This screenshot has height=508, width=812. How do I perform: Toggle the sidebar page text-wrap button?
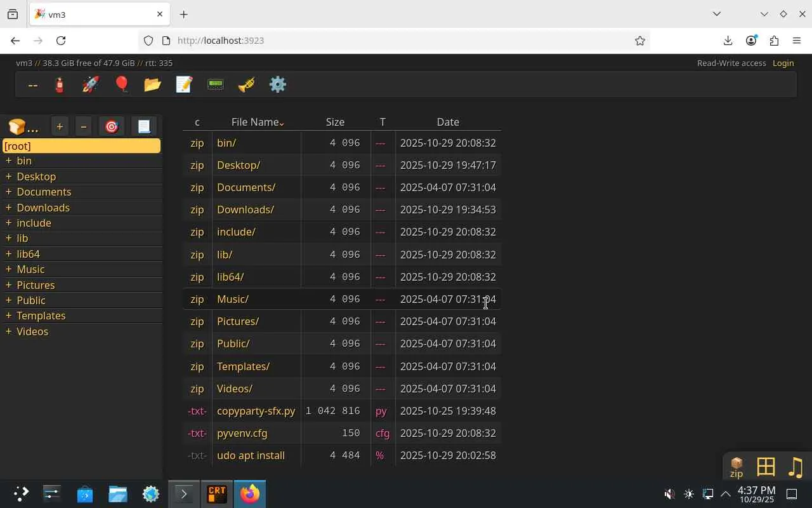pos(144,126)
